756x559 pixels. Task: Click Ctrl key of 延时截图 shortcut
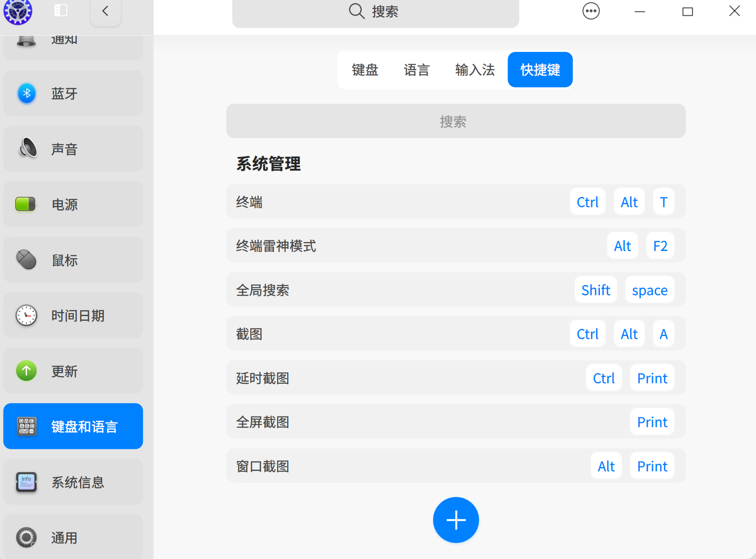[x=604, y=378]
